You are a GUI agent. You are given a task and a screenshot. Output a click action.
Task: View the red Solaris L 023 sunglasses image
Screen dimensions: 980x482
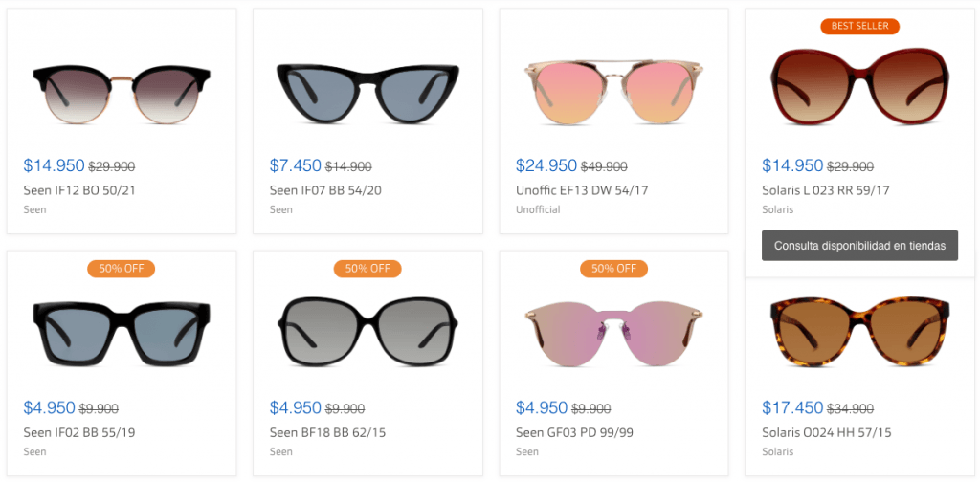tap(859, 88)
